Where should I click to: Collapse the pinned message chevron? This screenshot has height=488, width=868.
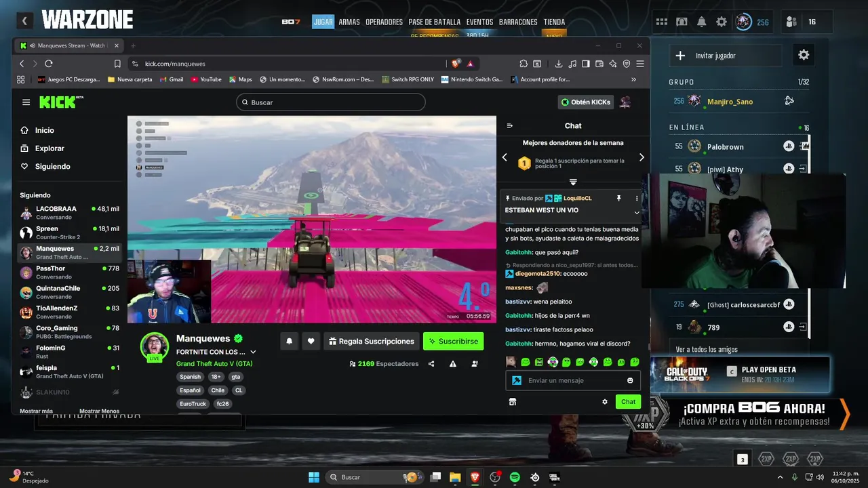click(637, 213)
